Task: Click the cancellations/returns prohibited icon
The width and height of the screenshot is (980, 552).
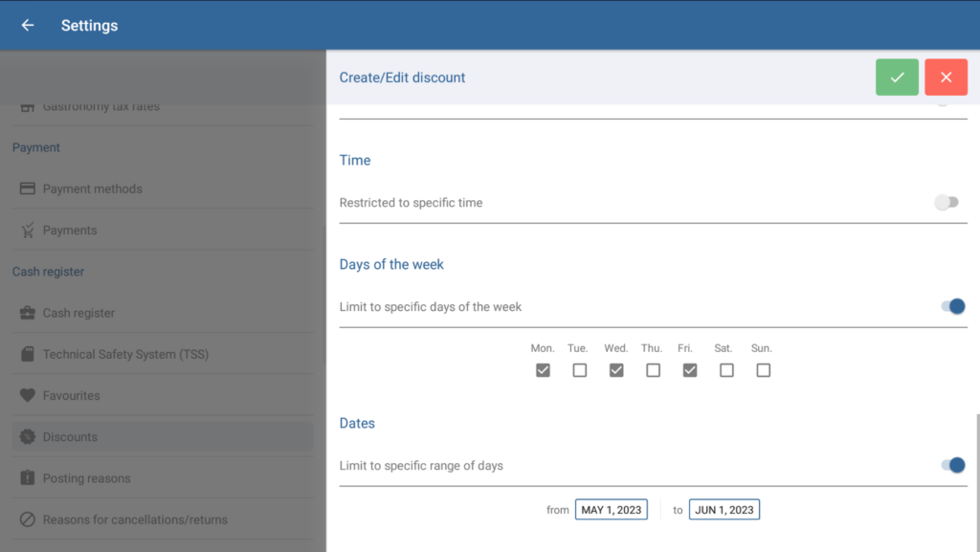Action: pos(28,519)
